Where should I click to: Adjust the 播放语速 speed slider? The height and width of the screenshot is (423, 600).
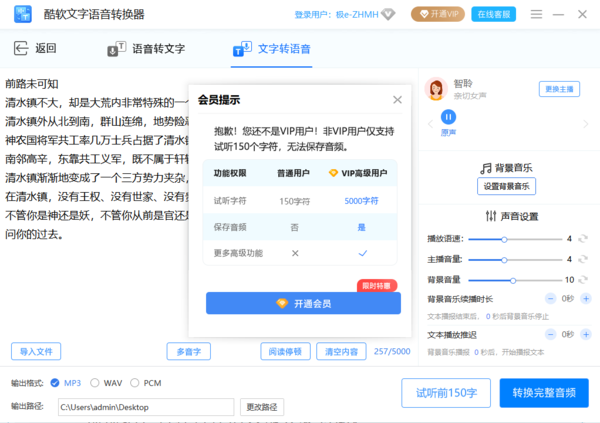point(504,239)
